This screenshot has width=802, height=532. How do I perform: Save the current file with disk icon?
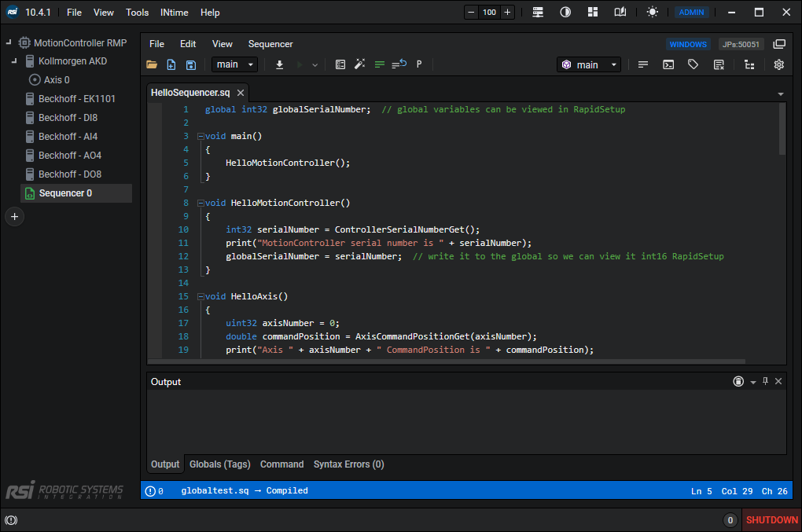coord(191,64)
